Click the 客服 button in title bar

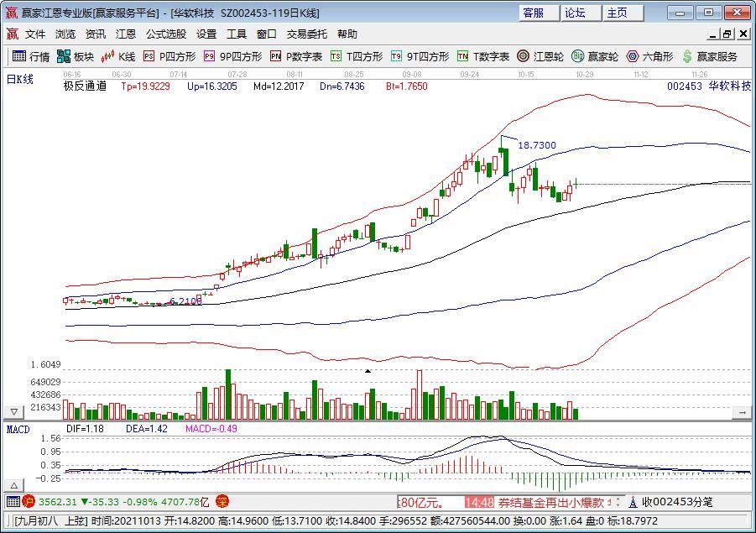coord(534,13)
